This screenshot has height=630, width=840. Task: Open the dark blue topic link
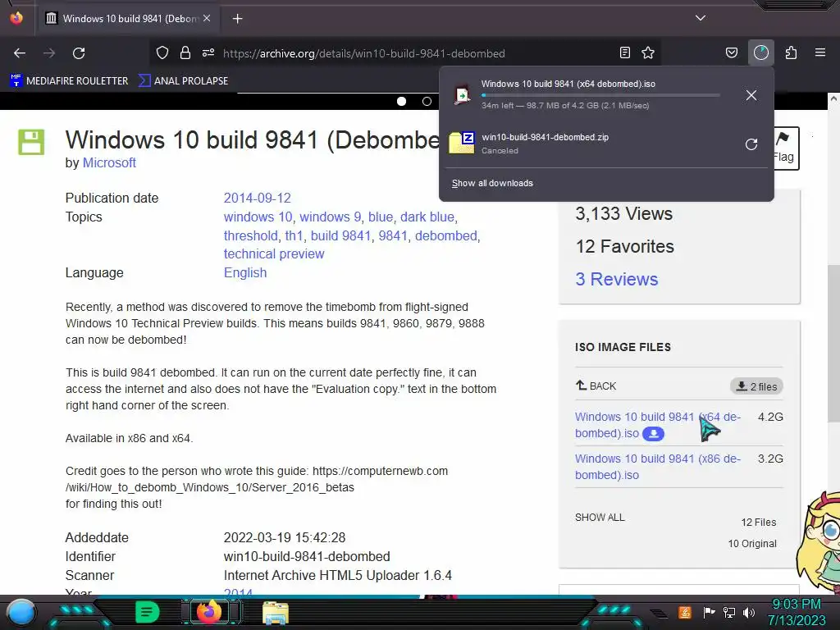tap(427, 217)
